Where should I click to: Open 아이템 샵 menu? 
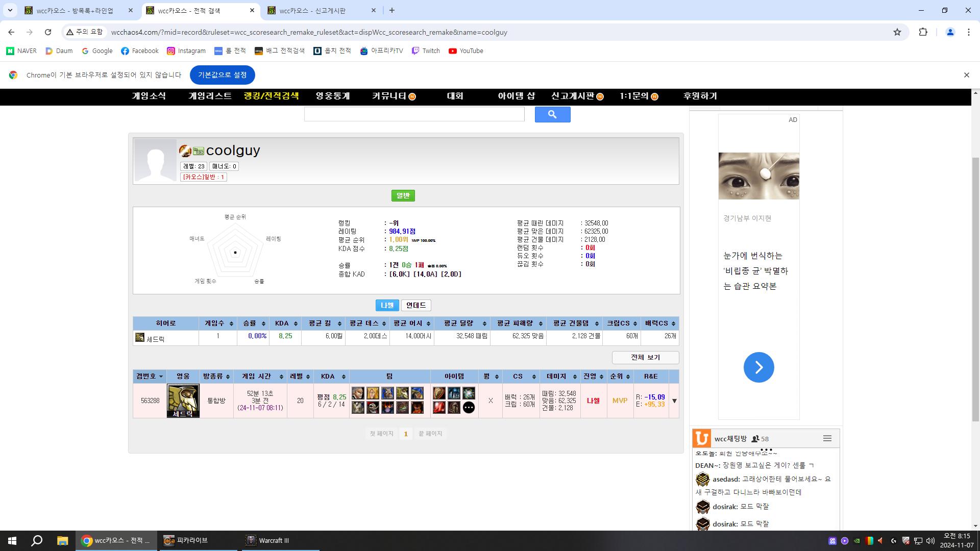click(x=516, y=96)
